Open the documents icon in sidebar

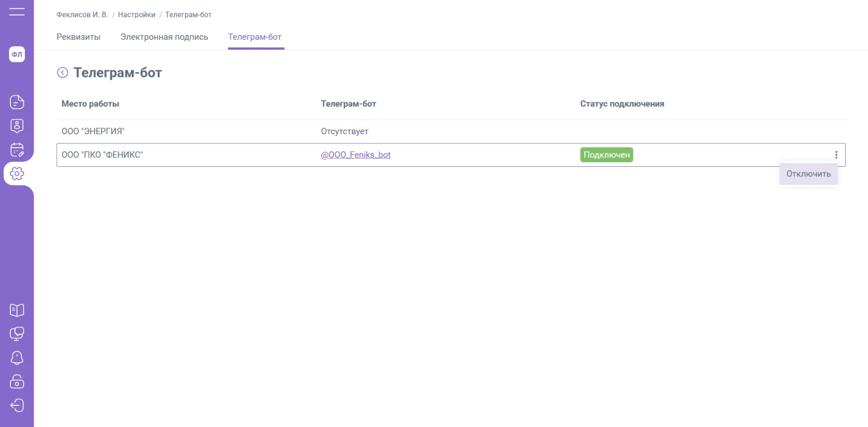[x=17, y=102]
